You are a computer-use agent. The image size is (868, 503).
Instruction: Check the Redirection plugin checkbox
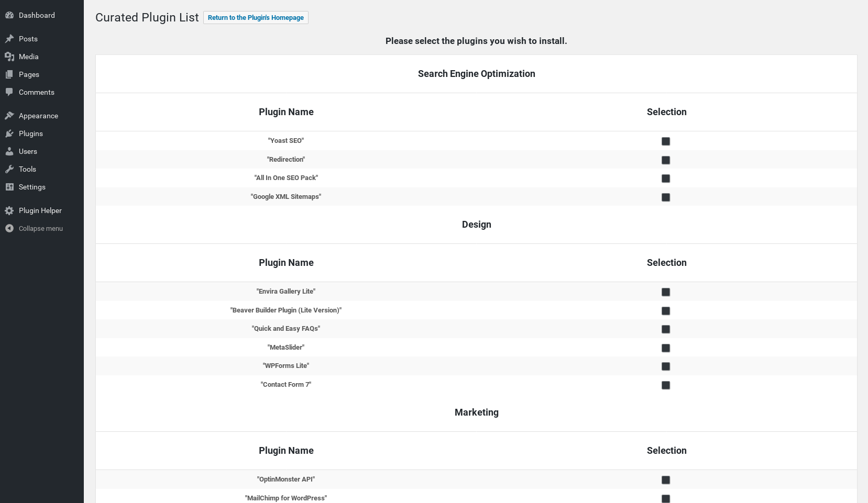tap(666, 160)
